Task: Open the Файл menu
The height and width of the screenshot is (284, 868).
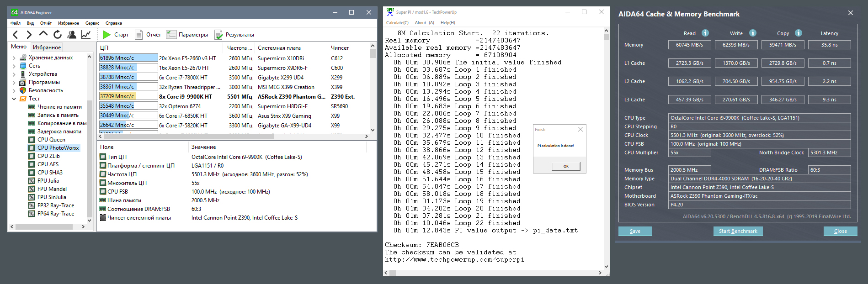Action: pos(16,23)
